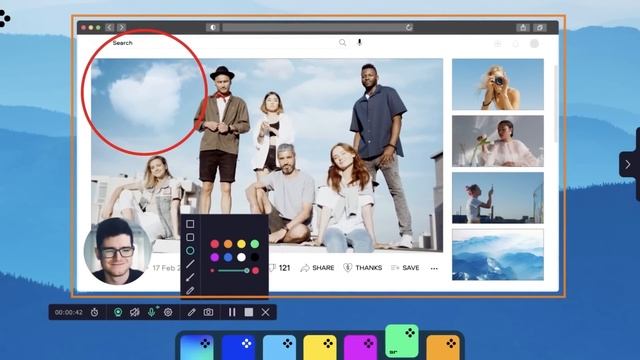Reload the page in the browser
Image resolution: width=640 pixels, height=360 pixels.
(409, 27)
